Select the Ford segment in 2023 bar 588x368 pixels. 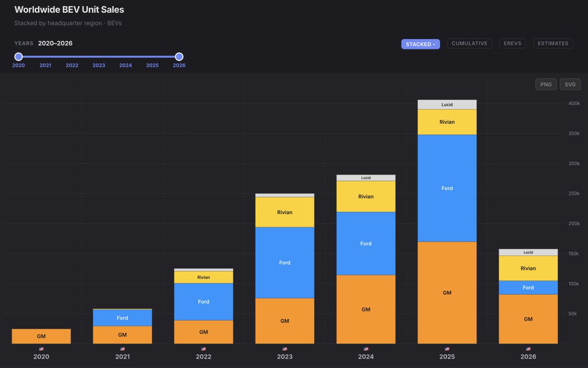click(x=285, y=263)
